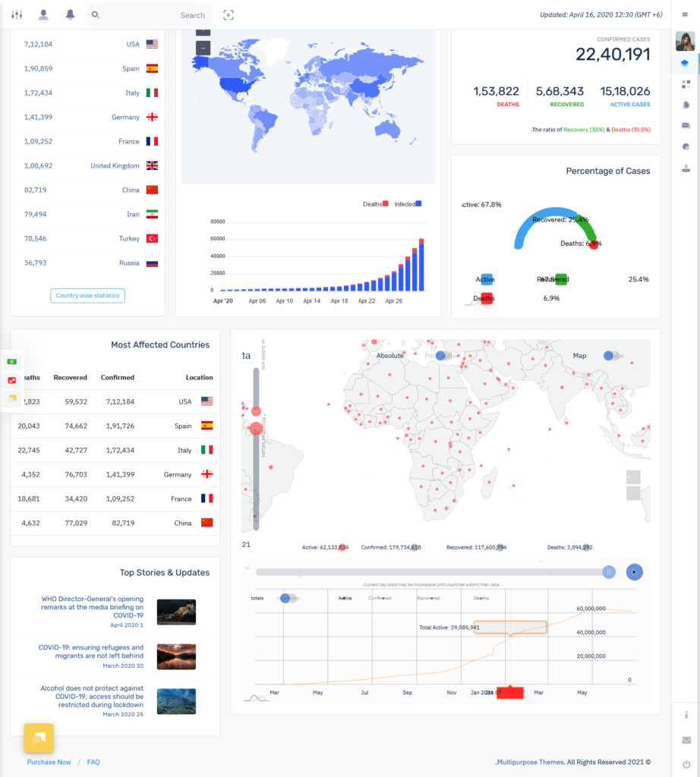
Task: Click the mini chart icon below timeline
Action: pos(257,698)
